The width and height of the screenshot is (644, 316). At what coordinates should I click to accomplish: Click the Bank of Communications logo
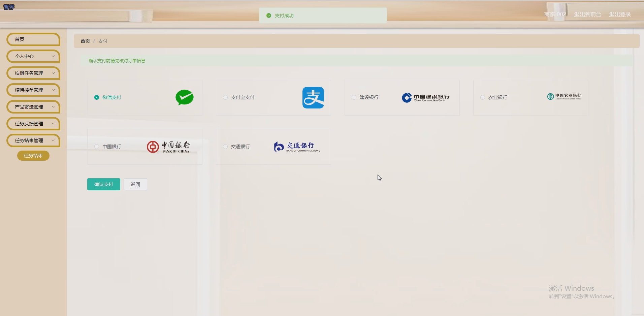pyautogui.click(x=297, y=147)
